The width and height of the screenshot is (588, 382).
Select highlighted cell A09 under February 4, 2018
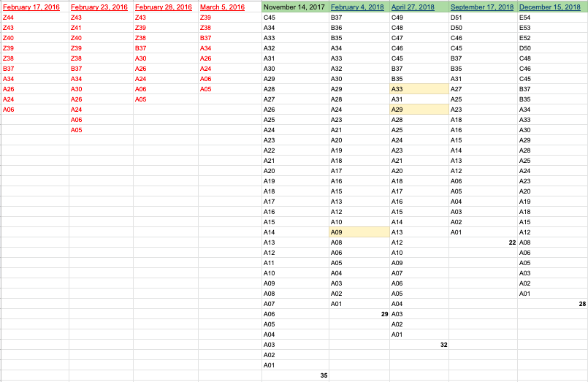pyautogui.click(x=359, y=232)
